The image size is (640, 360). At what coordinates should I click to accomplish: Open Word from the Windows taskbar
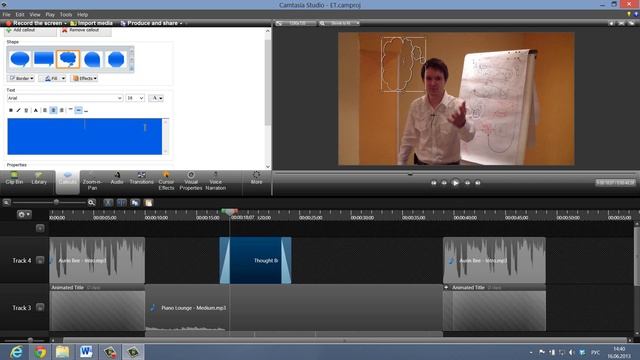[86, 351]
